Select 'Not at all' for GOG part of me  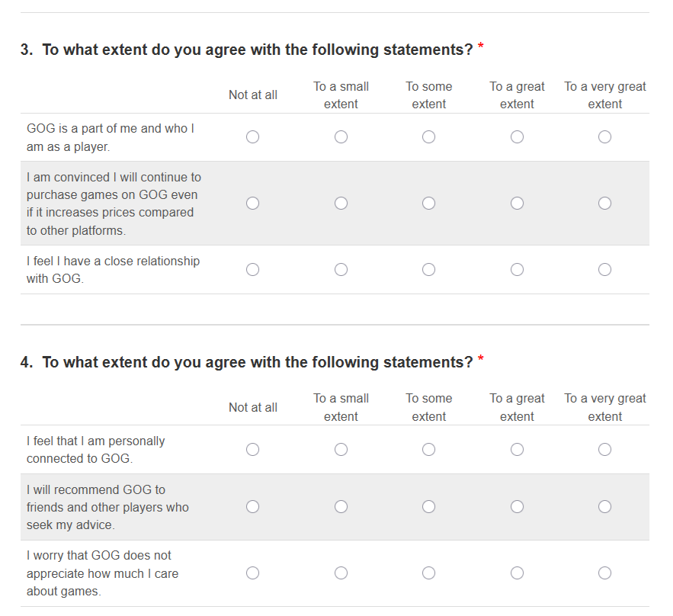point(253,137)
